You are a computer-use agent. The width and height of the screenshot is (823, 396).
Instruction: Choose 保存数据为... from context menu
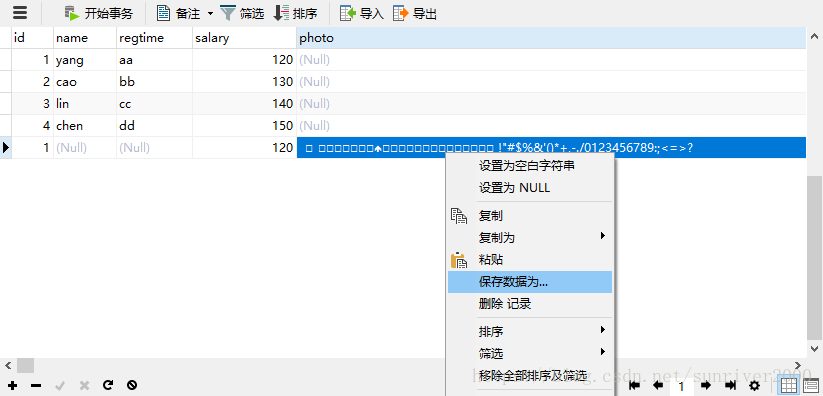pos(530,282)
